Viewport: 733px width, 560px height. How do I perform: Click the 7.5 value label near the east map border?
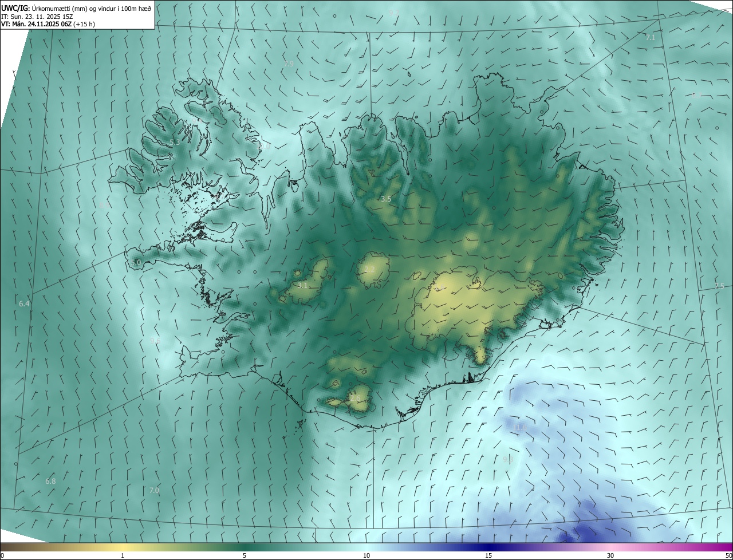[719, 286]
